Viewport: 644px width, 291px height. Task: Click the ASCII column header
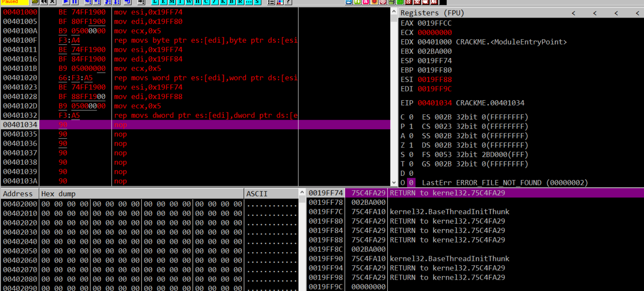271,194
